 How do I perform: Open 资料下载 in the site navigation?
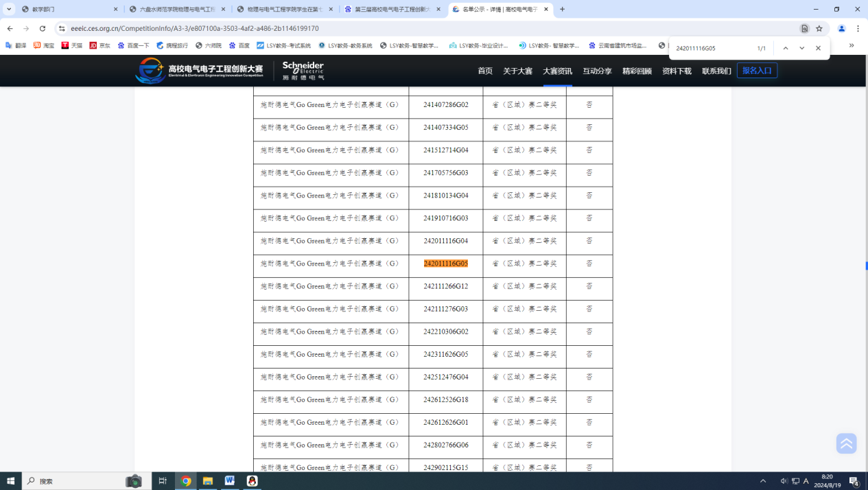[677, 71]
